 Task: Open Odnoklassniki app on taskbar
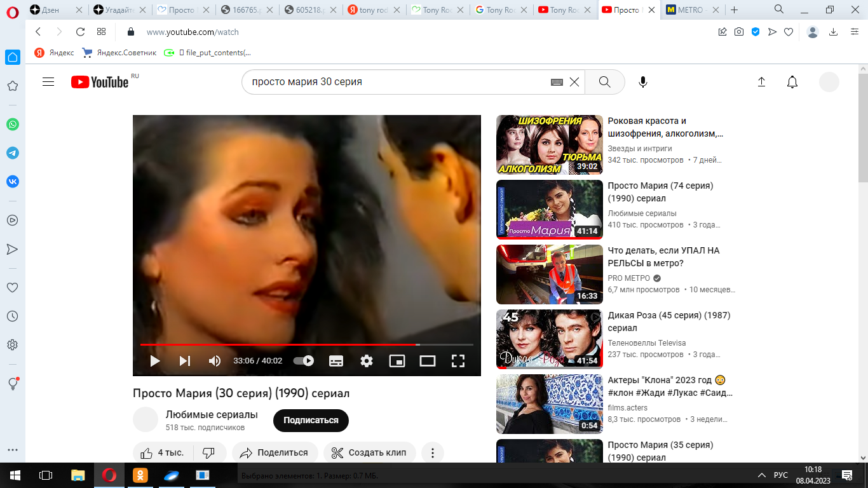[140, 475]
